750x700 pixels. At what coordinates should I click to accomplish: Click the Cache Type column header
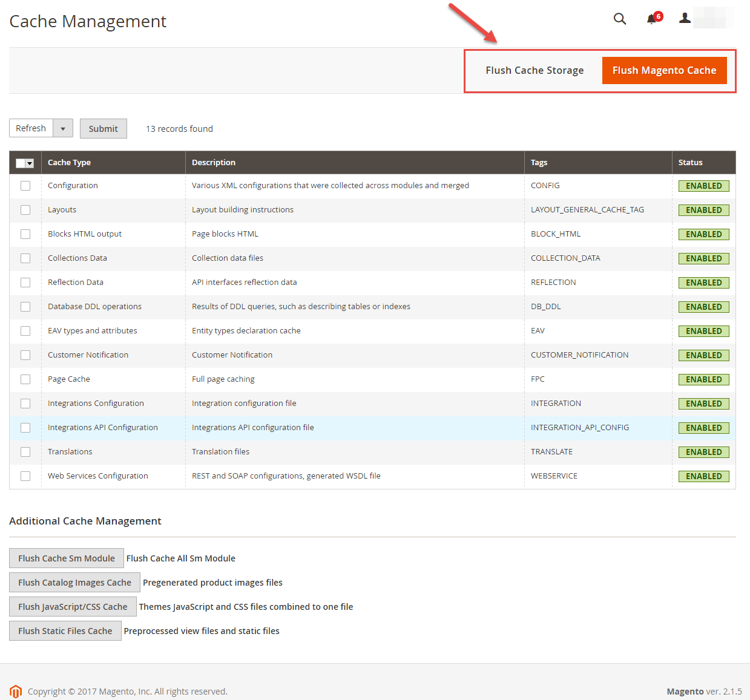pos(70,163)
